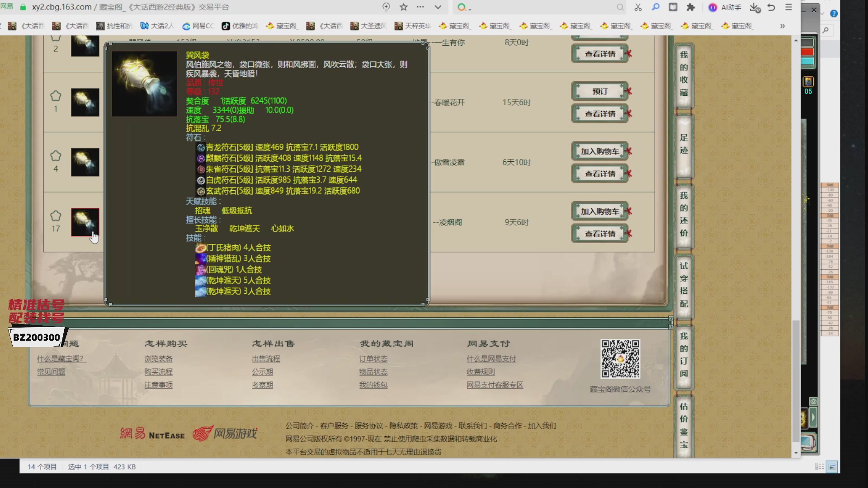The width and height of the screenshot is (868, 488).
Task: Open the browser hamburger menu
Action: 789,7
